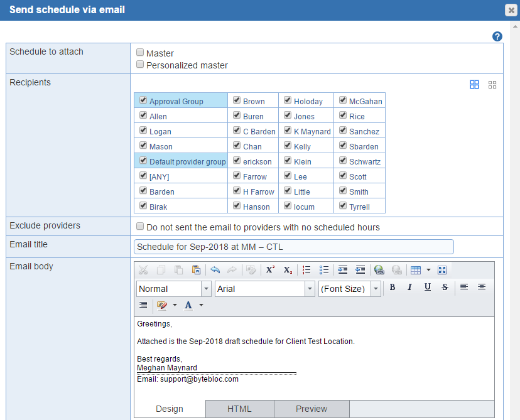Click the font color A icon
This screenshot has width=520, height=420.
pyautogui.click(x=188, y=305)
